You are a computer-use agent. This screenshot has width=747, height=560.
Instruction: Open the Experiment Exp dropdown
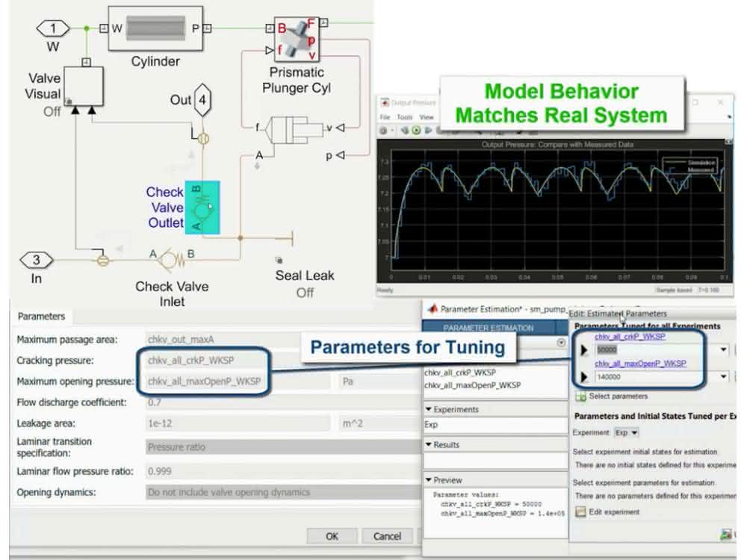click(627, 432)
